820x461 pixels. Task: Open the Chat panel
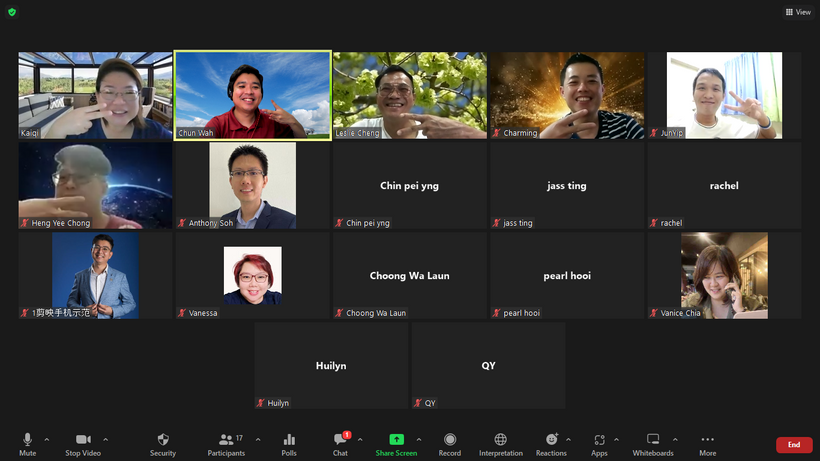[x=340, y=444]
